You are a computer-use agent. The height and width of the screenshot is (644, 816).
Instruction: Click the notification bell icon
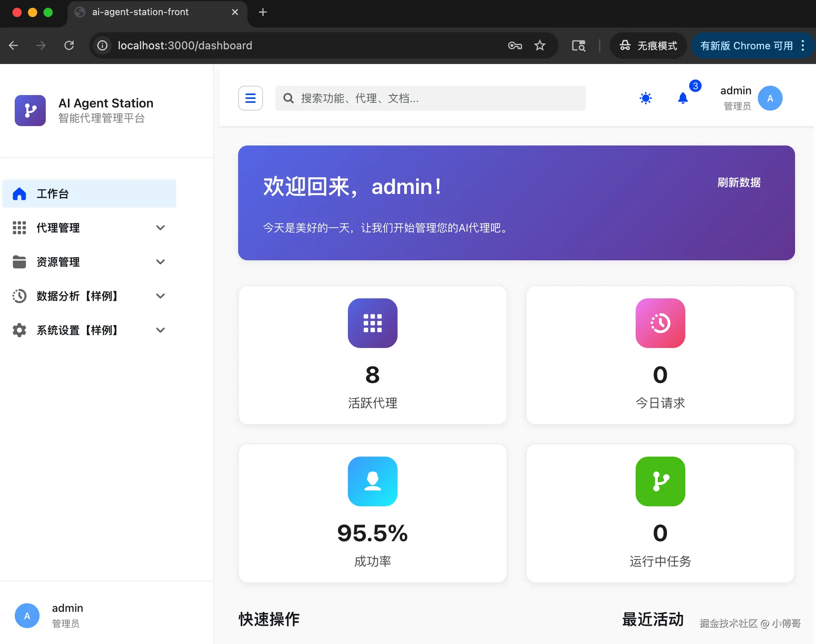click(683, 98)
